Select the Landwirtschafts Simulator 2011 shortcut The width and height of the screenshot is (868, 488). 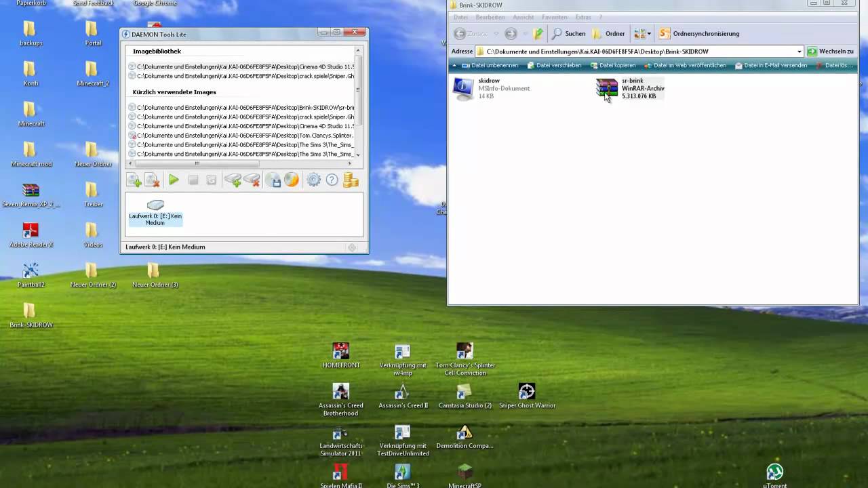[340, 441]
